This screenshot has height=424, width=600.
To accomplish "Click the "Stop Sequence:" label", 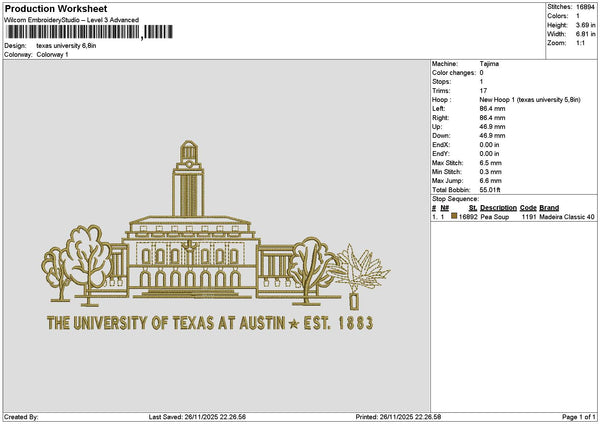I will coord(455,199).
